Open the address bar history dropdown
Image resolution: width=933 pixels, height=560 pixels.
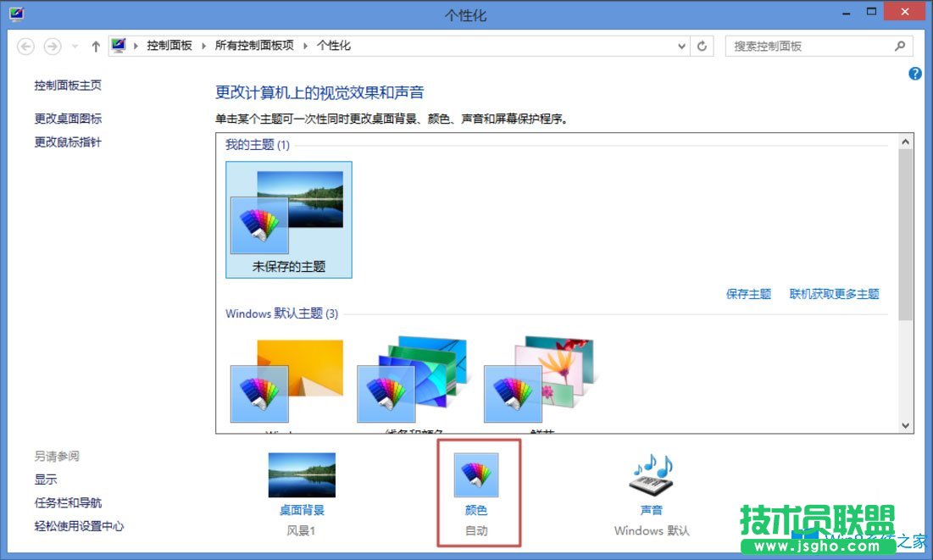tap(681, 46)
